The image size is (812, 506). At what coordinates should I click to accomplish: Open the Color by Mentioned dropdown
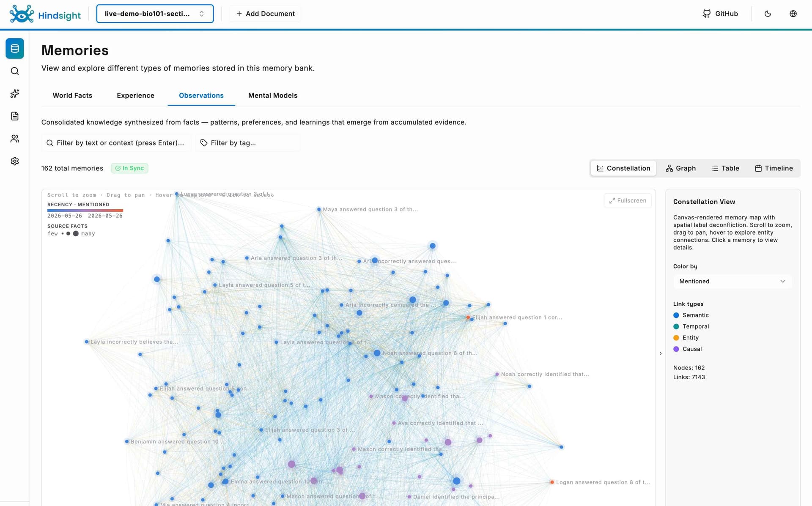(732, 282)
